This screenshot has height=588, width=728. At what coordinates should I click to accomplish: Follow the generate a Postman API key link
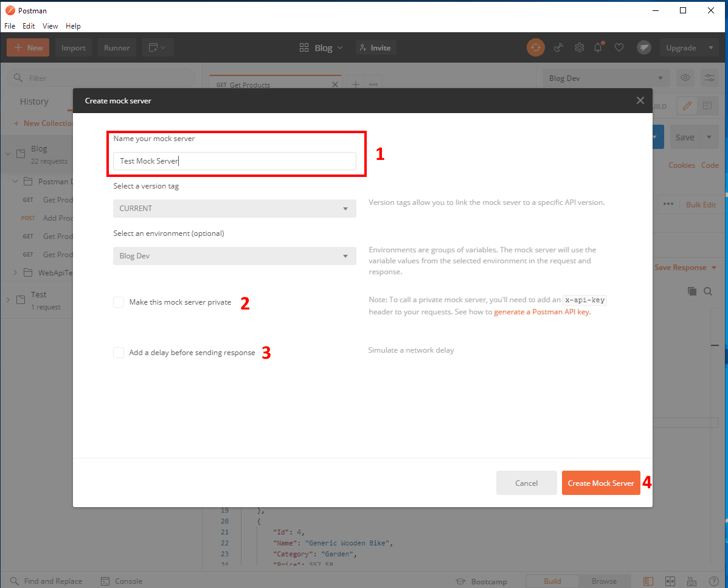click(x=543, y=312)
